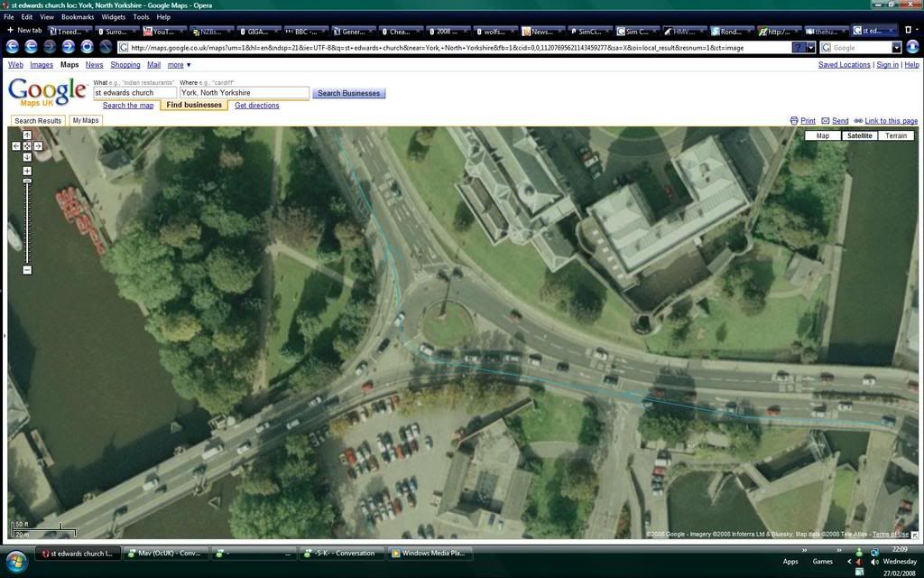The width and height of the screenshot is (924, 578).
Task: Zoom in with the plus button
Action: (x=27, y=171)
